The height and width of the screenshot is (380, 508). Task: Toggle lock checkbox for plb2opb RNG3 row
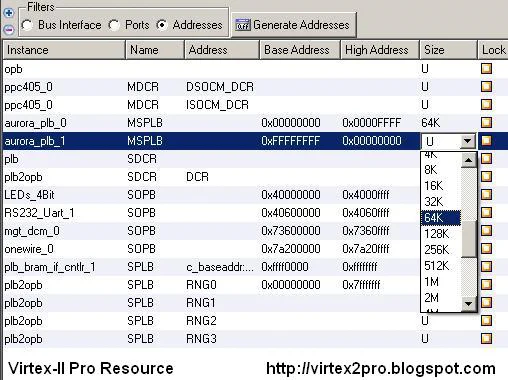[x=486, y=338]
